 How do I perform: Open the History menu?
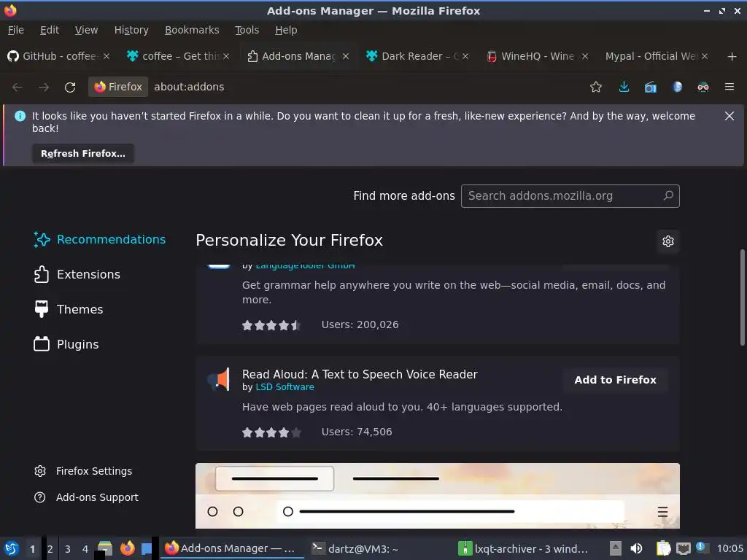click(x=131, y=30)
